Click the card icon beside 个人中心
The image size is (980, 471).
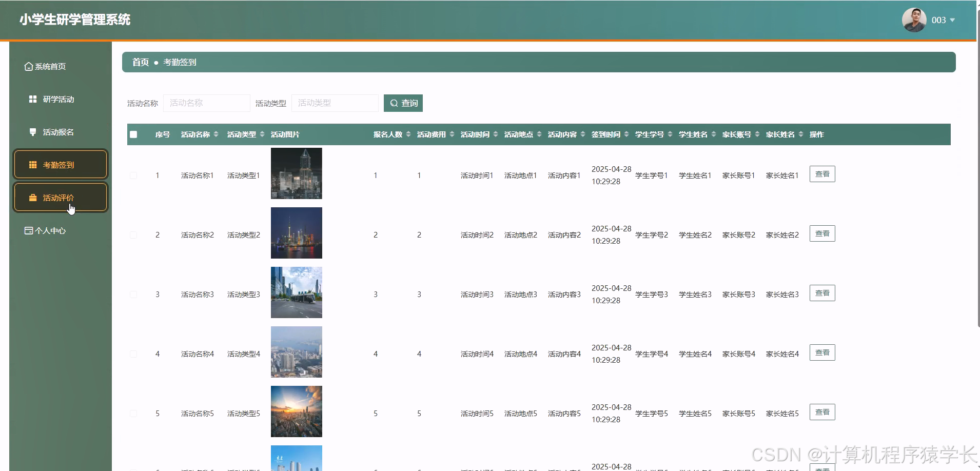[x=29, y=230]
